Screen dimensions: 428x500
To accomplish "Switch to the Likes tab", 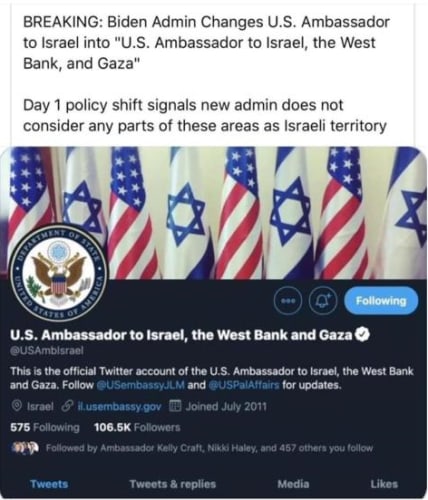I will (x=384, y=484).
